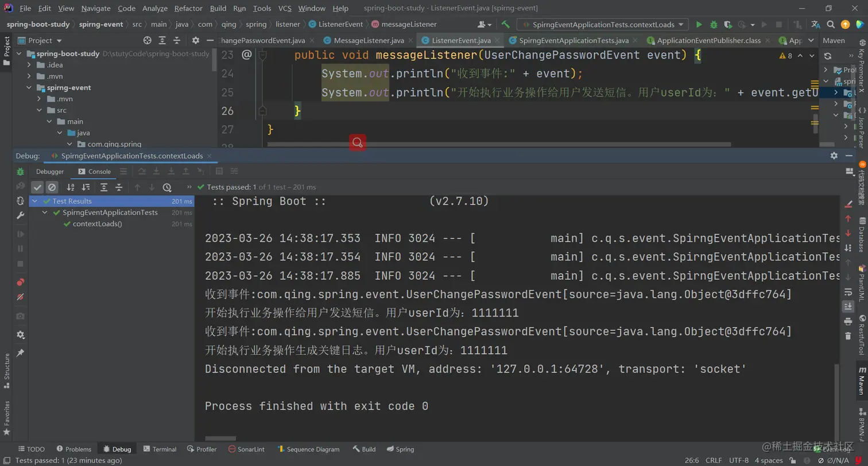Screen dimensions: 868x466
Task: Reload Maven projects refresh icon
Action: [x=827, y=56]
